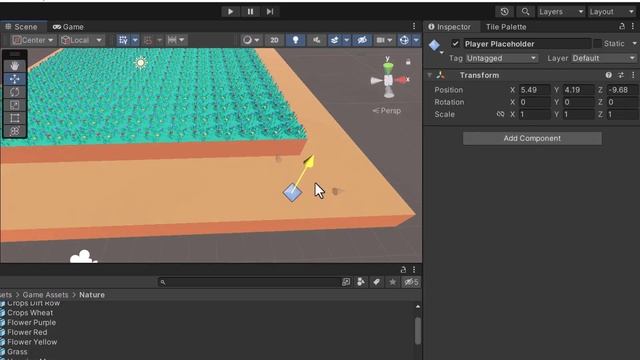Viewport: 640px width, 360px height.
Task: Switch to the Game tab
Action: (x=68, y=27)
